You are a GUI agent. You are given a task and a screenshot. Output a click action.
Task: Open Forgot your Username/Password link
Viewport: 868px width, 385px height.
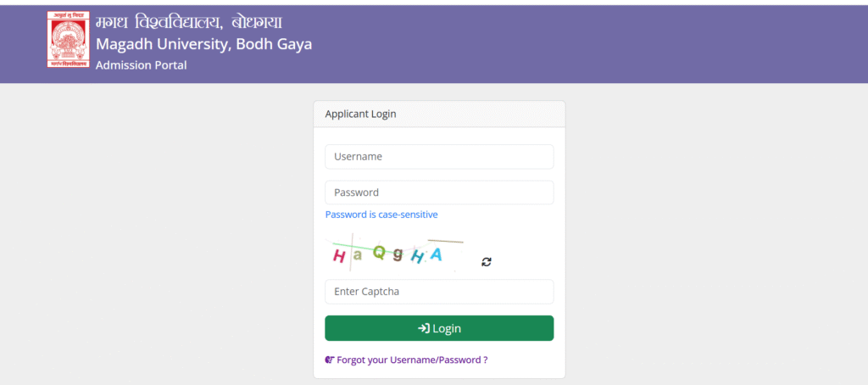pos(412,360)
